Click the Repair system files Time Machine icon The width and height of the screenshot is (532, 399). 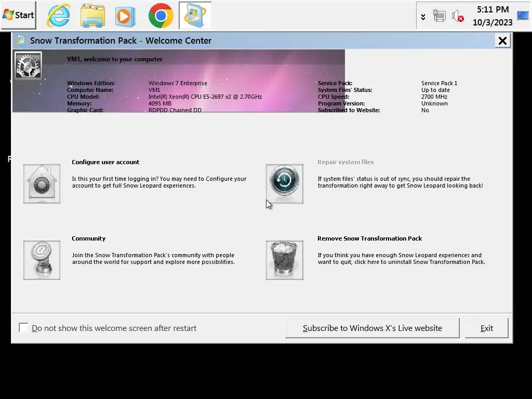284,184
